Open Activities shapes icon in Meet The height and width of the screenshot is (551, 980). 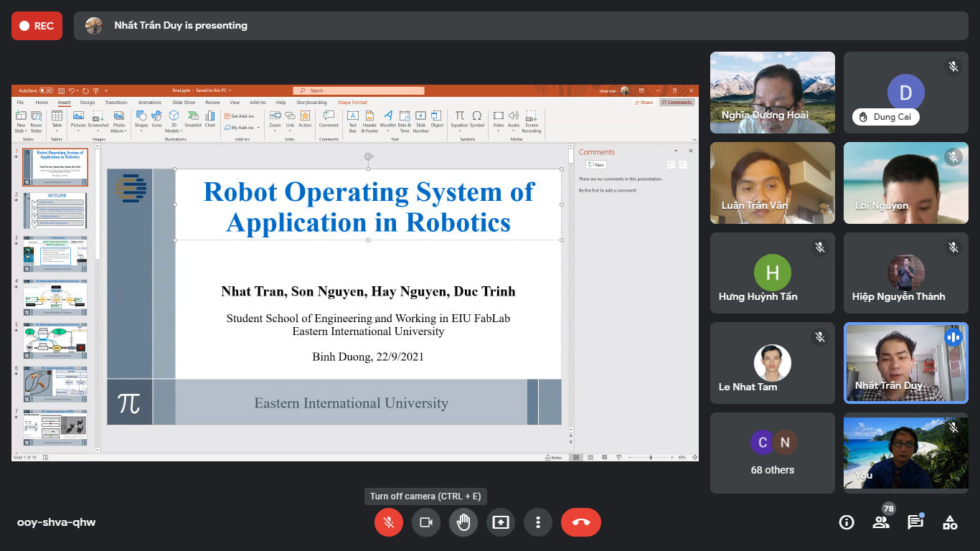[950, 522]
